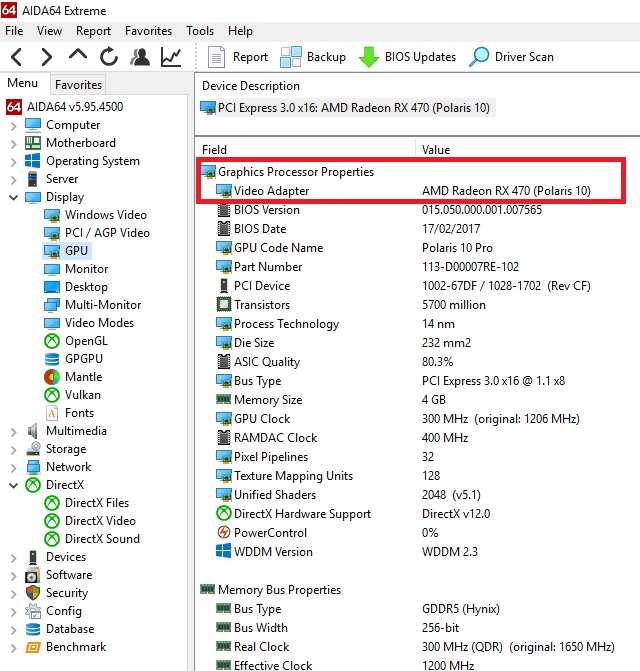The image size is (640, 671).
Task: Open the DirectX Video page icon
Action: coord(52,521)
